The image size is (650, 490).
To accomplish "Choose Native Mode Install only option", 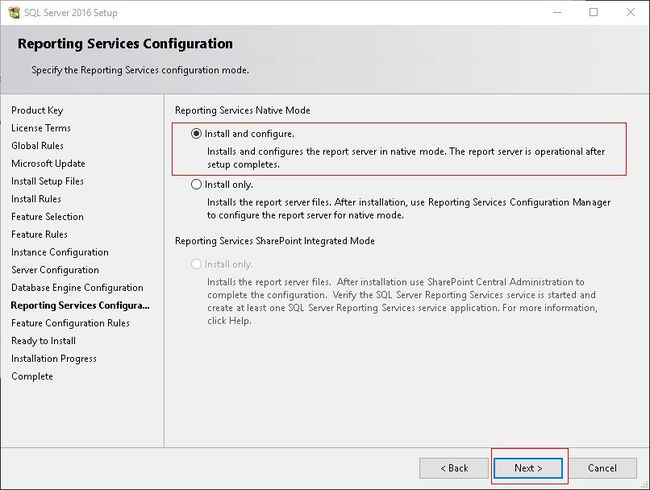I will pyautogui.click(x=196, y=184).
